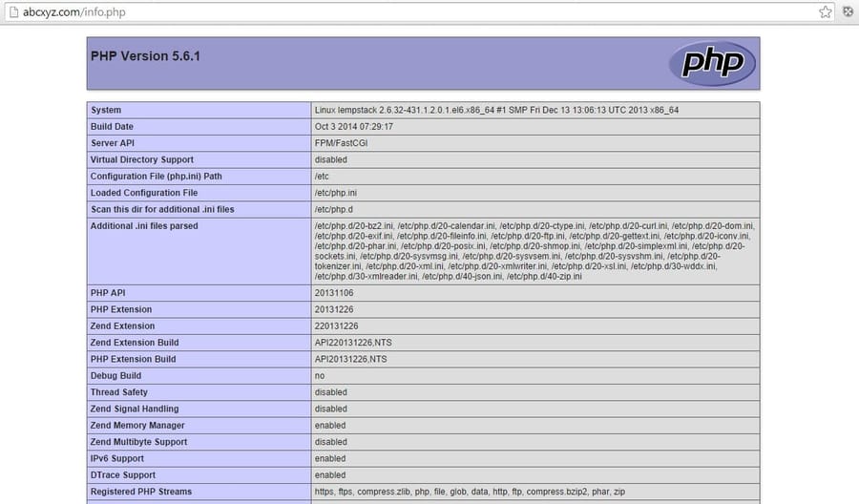859x504 pixels.
Task: Click Configuration File (php.ini) Path label
Action: point(157,177)
